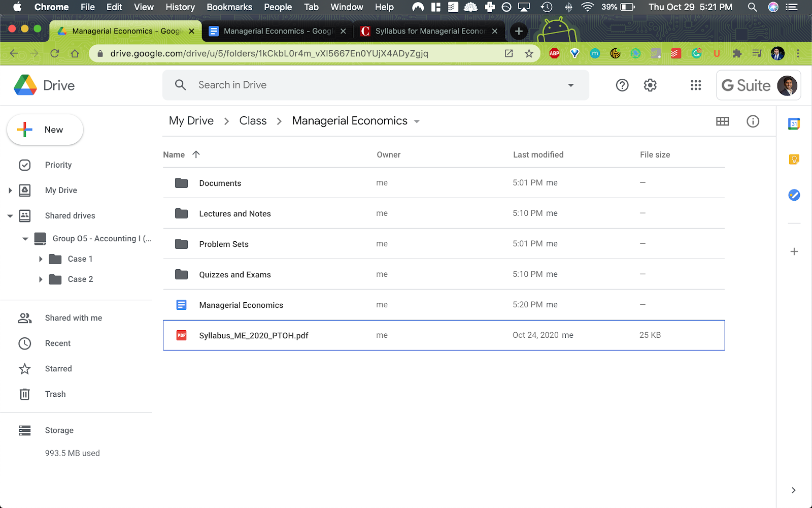Open the Google apps grid launcher
Image resolution: width=812 pixels, height=508 pixels.
coord(696,85)
